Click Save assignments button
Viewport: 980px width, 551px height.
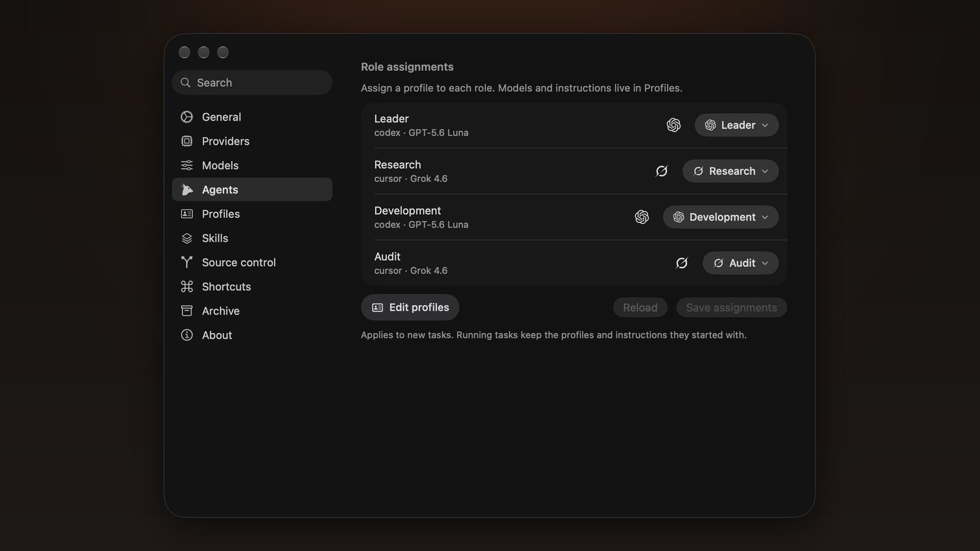tap(731, 307)
